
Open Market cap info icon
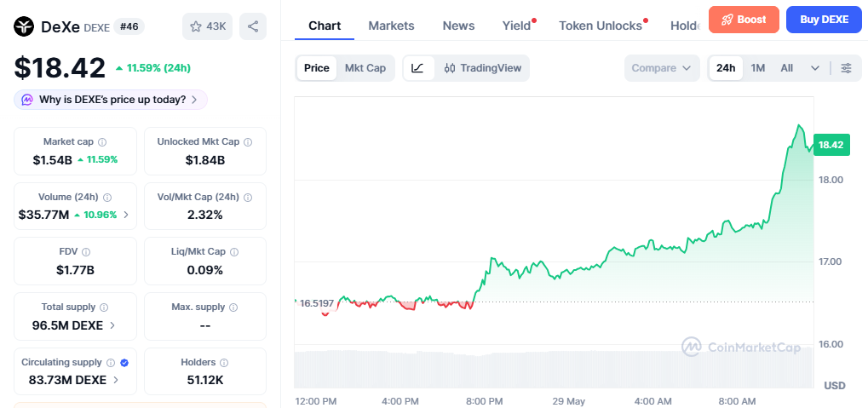coord(102,141)
